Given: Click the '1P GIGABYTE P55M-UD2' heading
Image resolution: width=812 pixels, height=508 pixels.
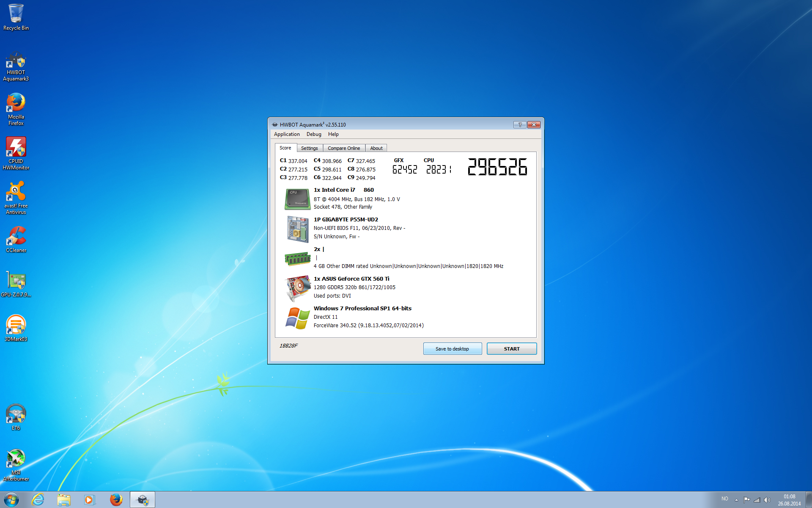Looking at the screenshot, I should (x=346, y=220).
